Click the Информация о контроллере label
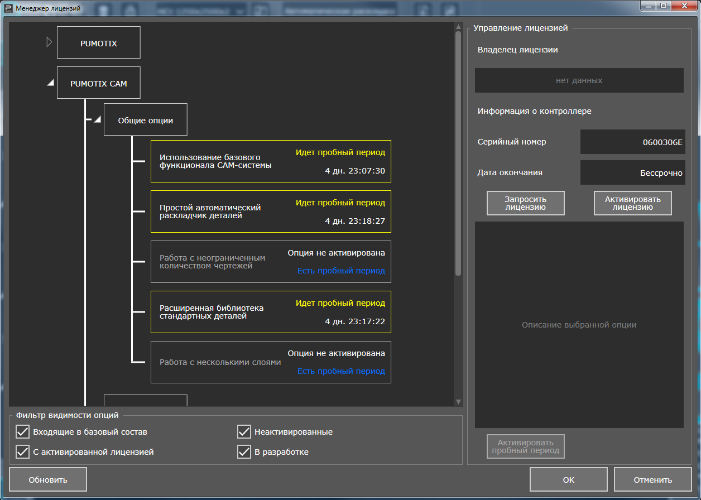Screen dimensions: 701x500 [x=534, y=111]
